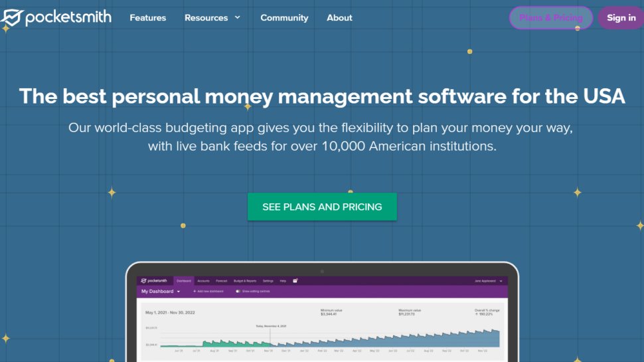The height and width of the screenshot is (362, 644).
Task: Click the date range May 1, 2021 - Nov 30, 2022
Action: click(x=170, y=313)
